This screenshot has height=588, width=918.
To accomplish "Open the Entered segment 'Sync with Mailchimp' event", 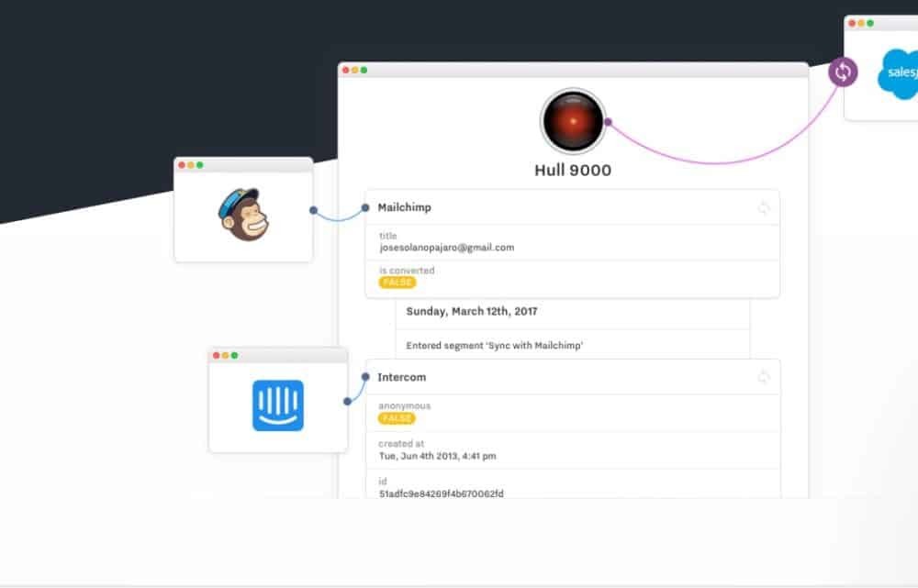I will tap(495, 346).
